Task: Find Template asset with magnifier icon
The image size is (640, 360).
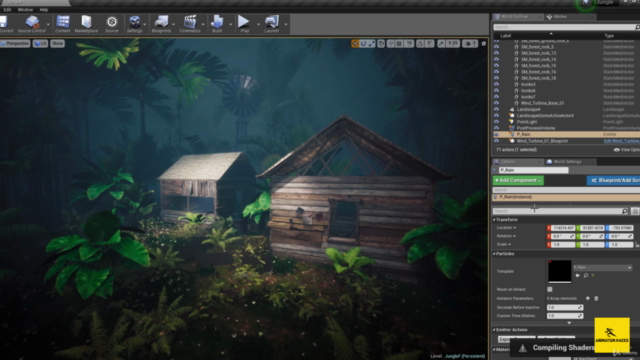Action: pyautogui.click(x=586, y=276)
